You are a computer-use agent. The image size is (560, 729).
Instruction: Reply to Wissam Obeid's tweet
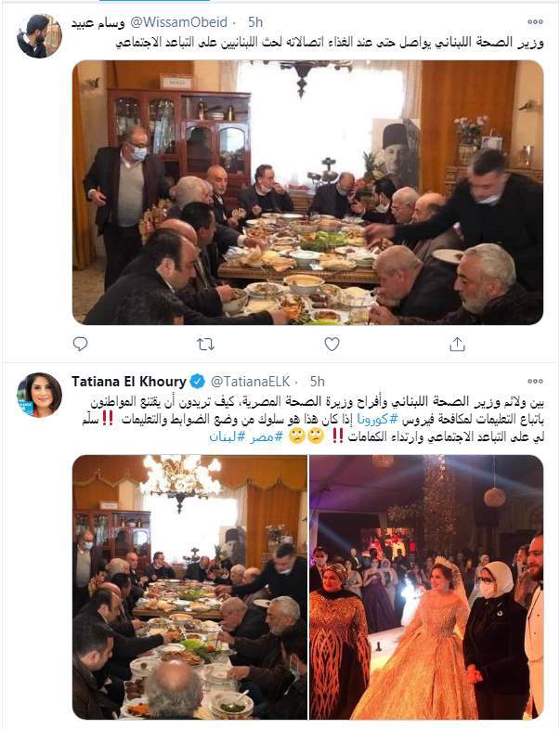(80, 344)
